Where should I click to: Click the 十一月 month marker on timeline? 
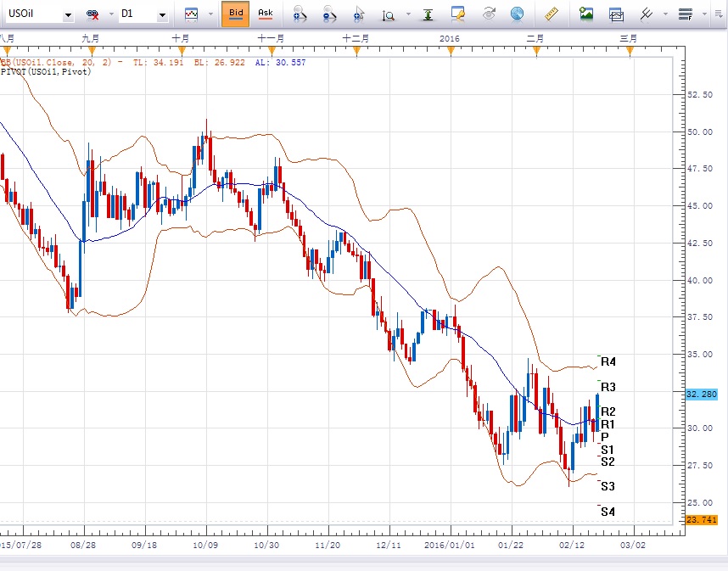(271, 38)
